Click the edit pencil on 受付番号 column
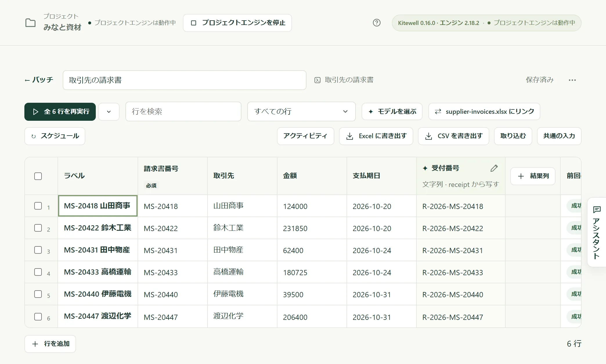 [x=494, y=168]
